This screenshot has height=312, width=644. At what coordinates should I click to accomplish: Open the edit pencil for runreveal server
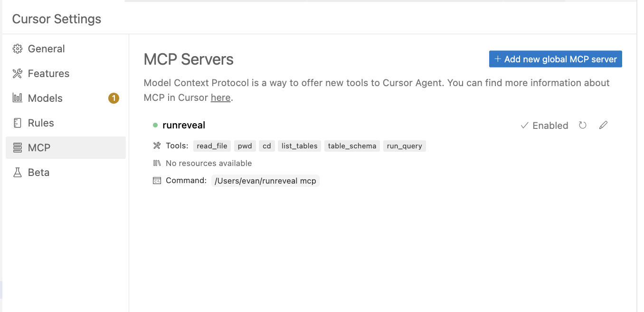[x=603, y=125]
